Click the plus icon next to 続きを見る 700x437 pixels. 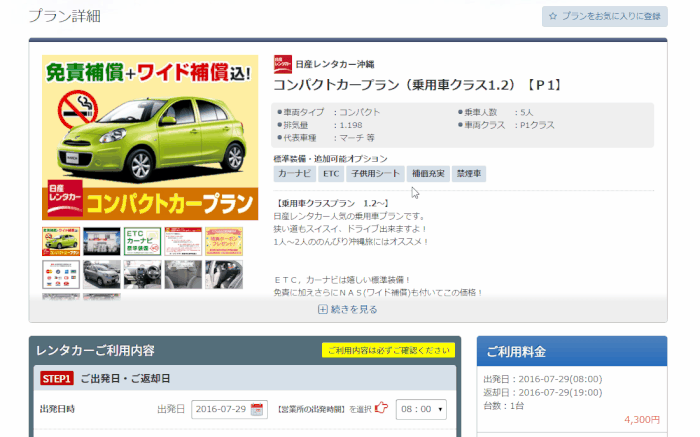[322, 309]
